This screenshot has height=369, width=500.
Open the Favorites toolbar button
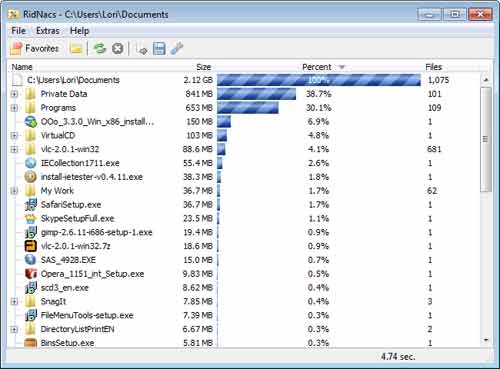(x=35, y=49)
